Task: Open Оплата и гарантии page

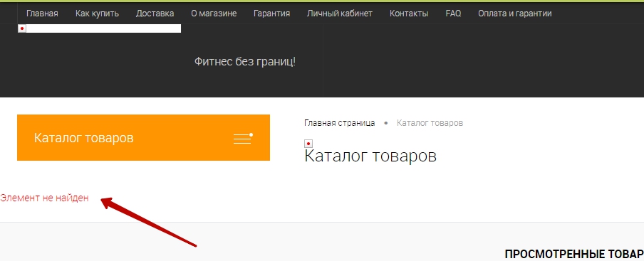Action: (x=514, y=14)
